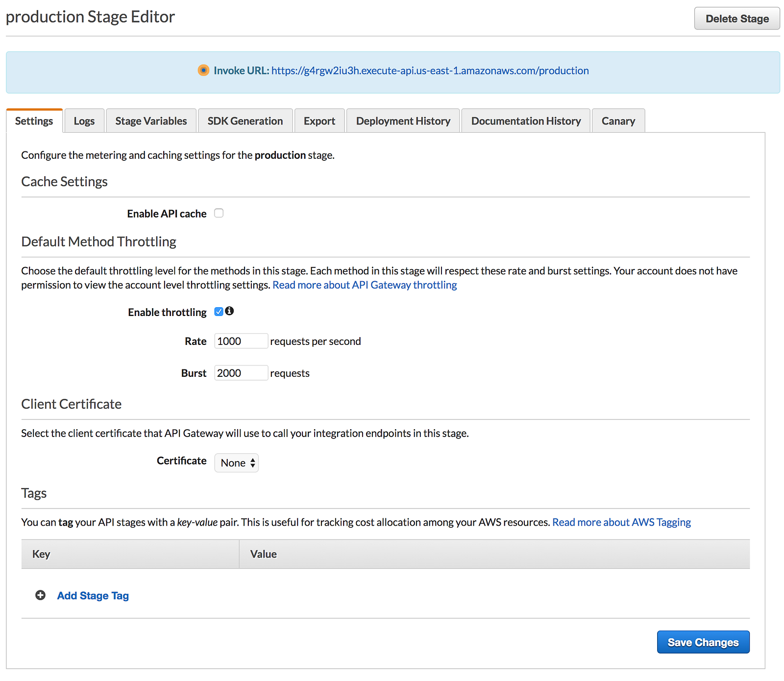Click the orange Invoke URL status icon
Image resolution: width=784 pixels, height=681 pixels.
[203, 71]
